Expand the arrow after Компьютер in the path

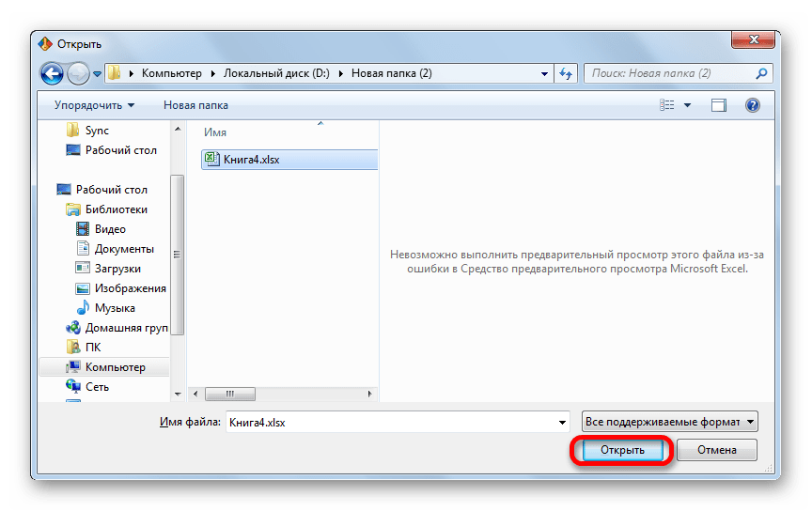(x=212, y=73)
